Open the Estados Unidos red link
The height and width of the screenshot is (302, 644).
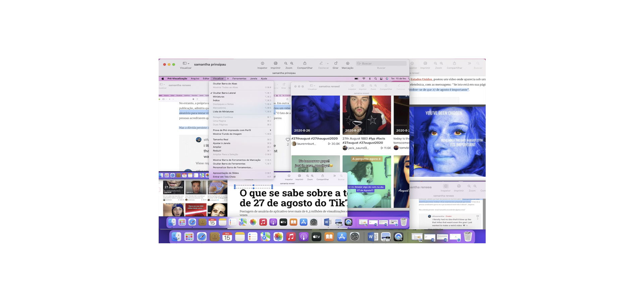pyautogui.click(x=421, y=80)
